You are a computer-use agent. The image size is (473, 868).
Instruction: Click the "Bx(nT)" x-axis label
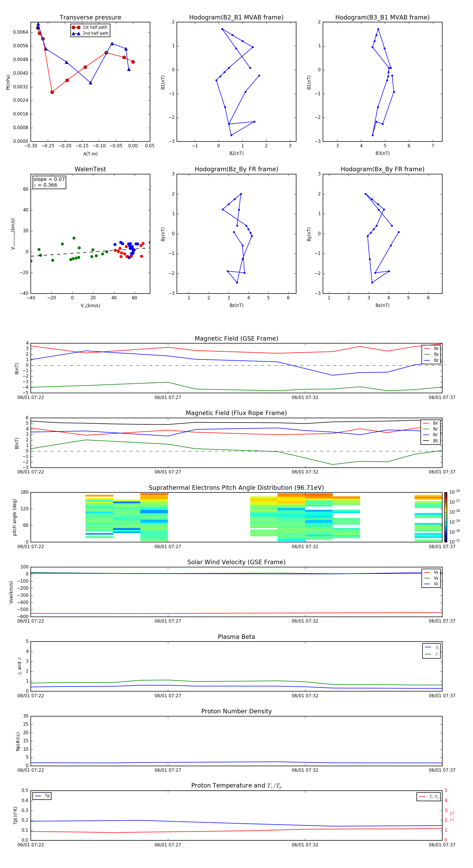point(382,305)
